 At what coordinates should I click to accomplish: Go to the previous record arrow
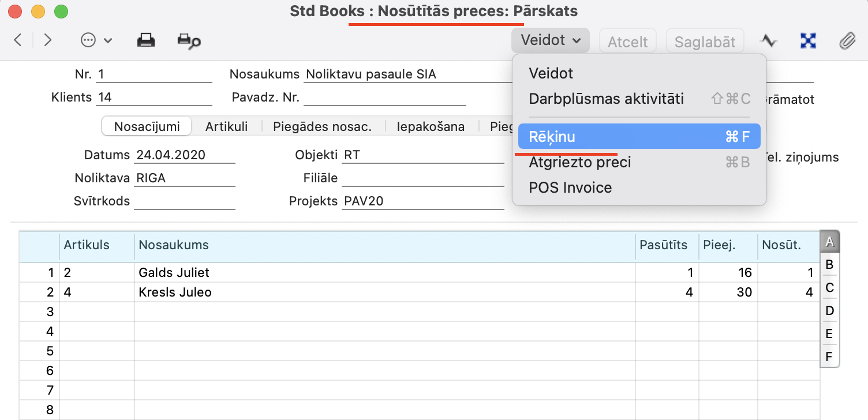[18, 40]
